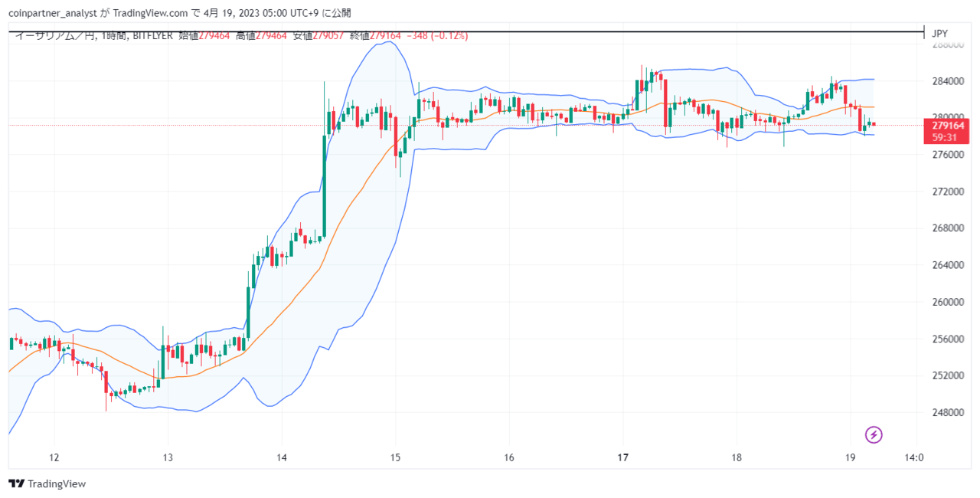The image size is (980, 498).
Task: Click the 264000 price axis label
Action: pyautogui.click(x=948, y=265)
